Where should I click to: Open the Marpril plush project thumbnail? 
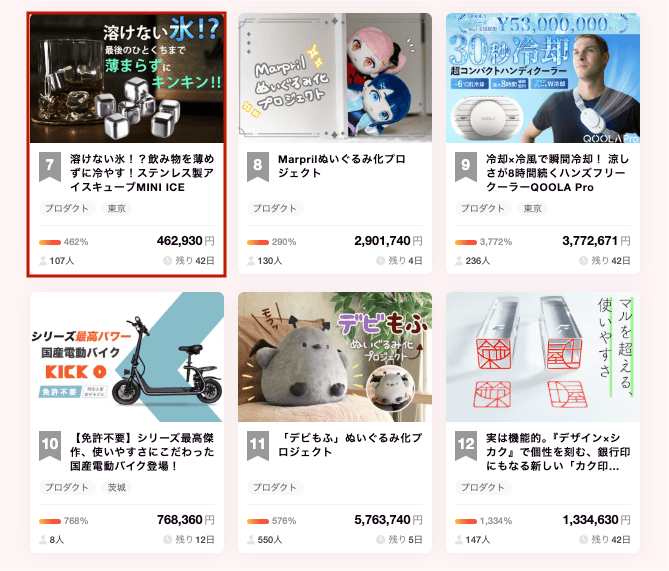tap(335, 78)
